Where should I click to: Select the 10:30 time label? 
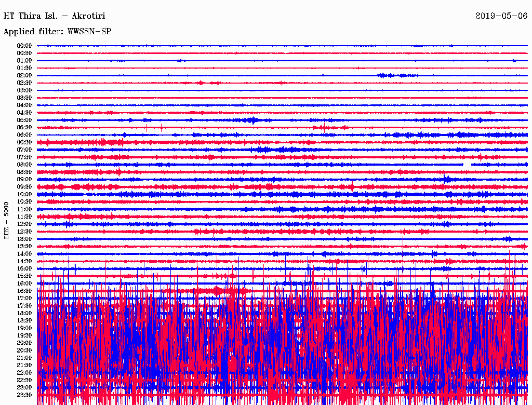click(24, 202)
